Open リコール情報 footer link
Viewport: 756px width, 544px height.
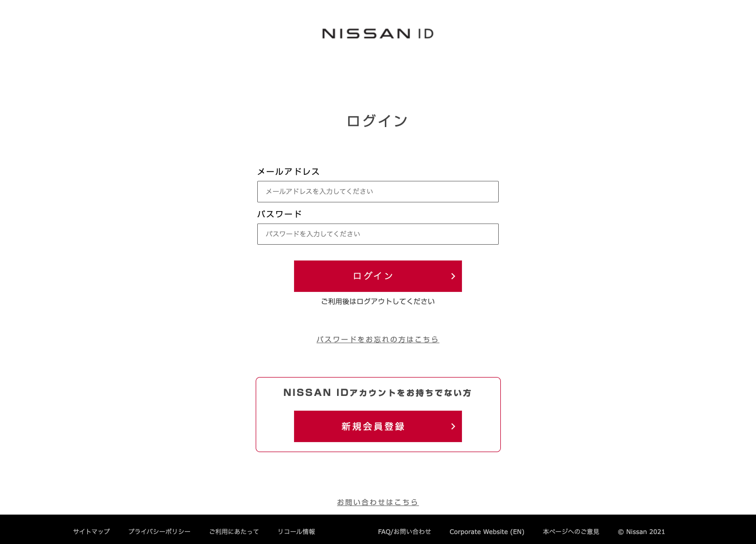(296, 532)
